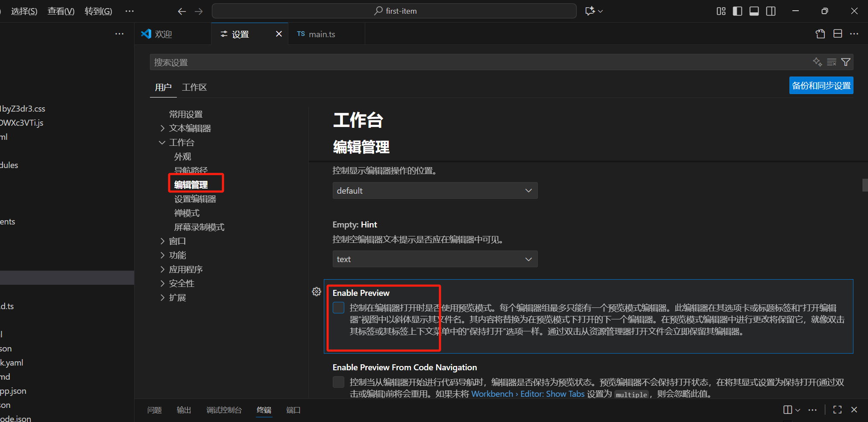Maximize the terminal panel

[836, 410]
